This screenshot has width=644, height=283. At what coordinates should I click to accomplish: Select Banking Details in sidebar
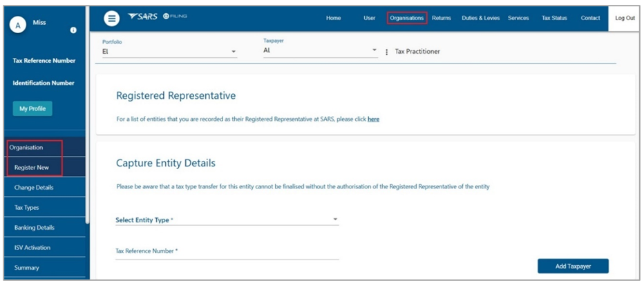(x=34, y=228)
